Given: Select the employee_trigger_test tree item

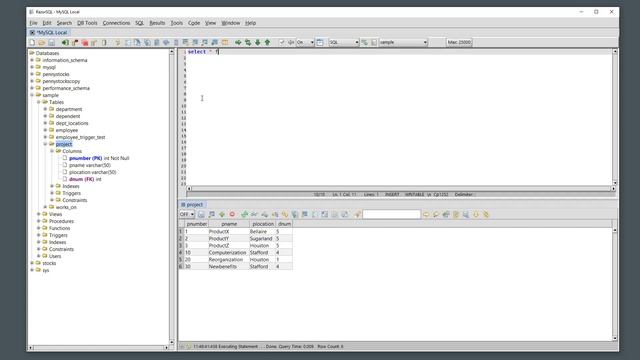Looking at the screenshot, I should tap(80, 137).
